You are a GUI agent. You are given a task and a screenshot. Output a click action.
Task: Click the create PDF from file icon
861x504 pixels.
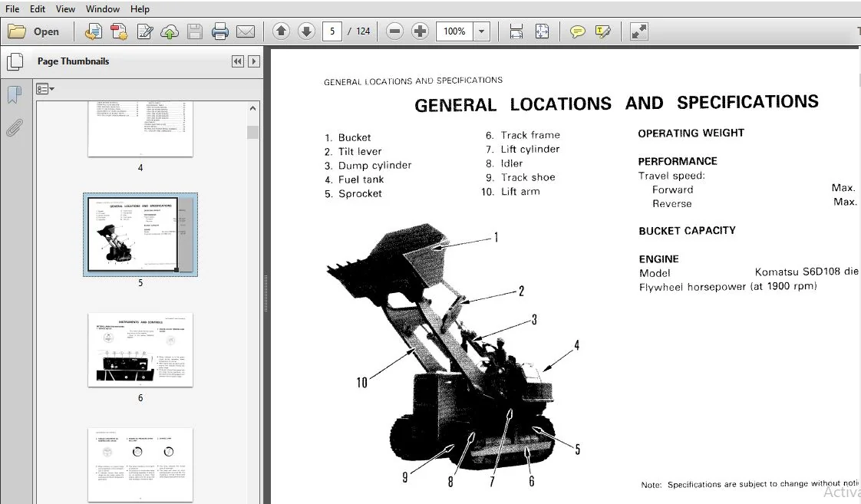(94, 31)
